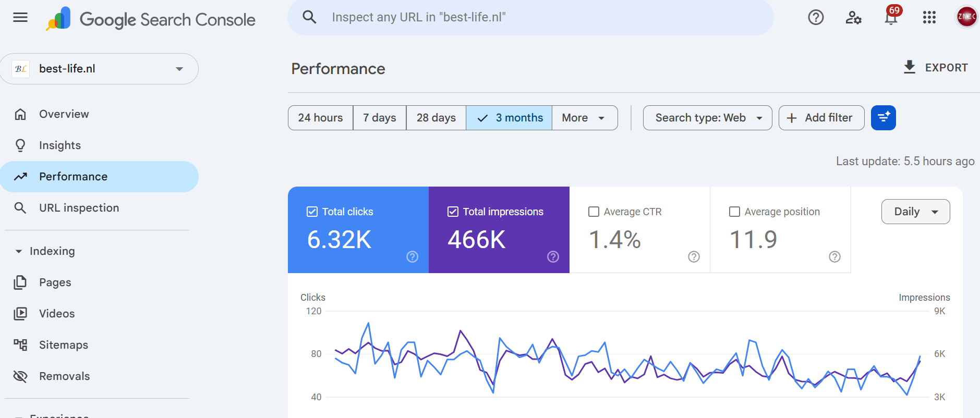Uncheck the Total clicks metric

(312, 212)
